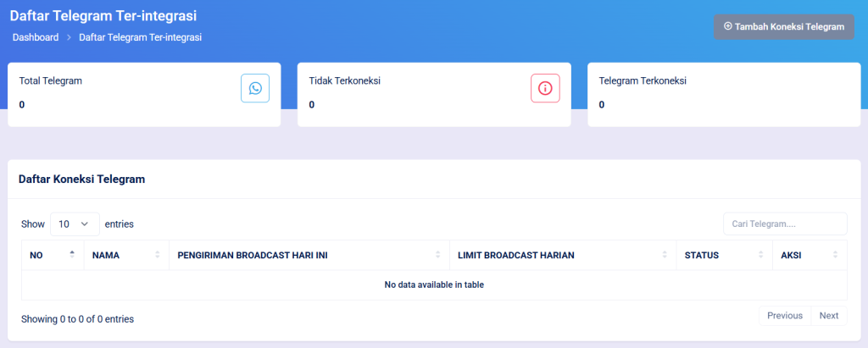Click the Tambah Koneksi Telegram button
Viewport: 868px width, 348px height.
click(783, 26)
